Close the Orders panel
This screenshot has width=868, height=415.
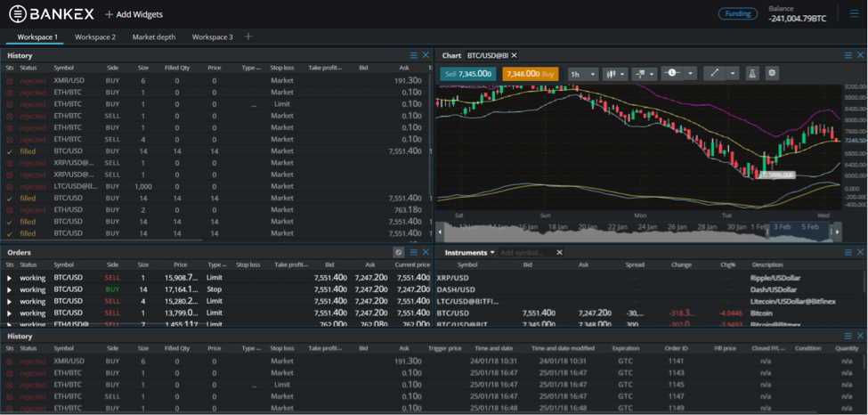[426, 252]
